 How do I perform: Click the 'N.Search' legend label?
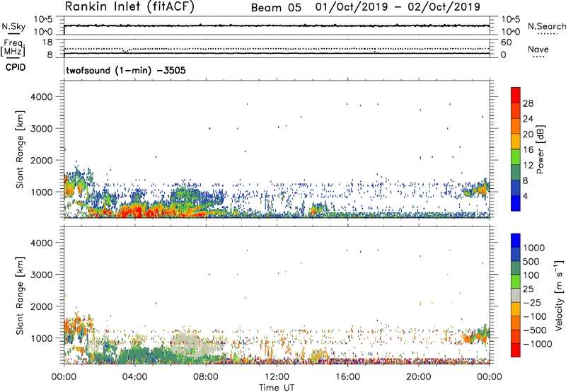pos(547,26)
